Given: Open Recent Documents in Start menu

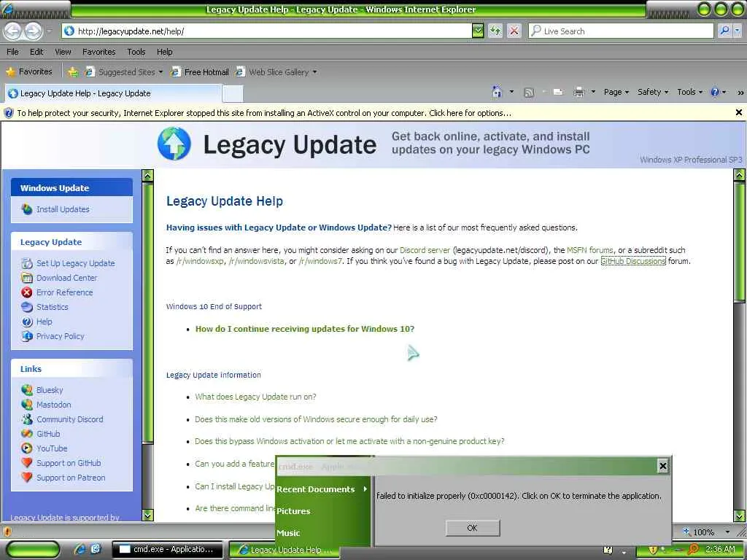Looking at the screenshot, I should click(322, 489).
